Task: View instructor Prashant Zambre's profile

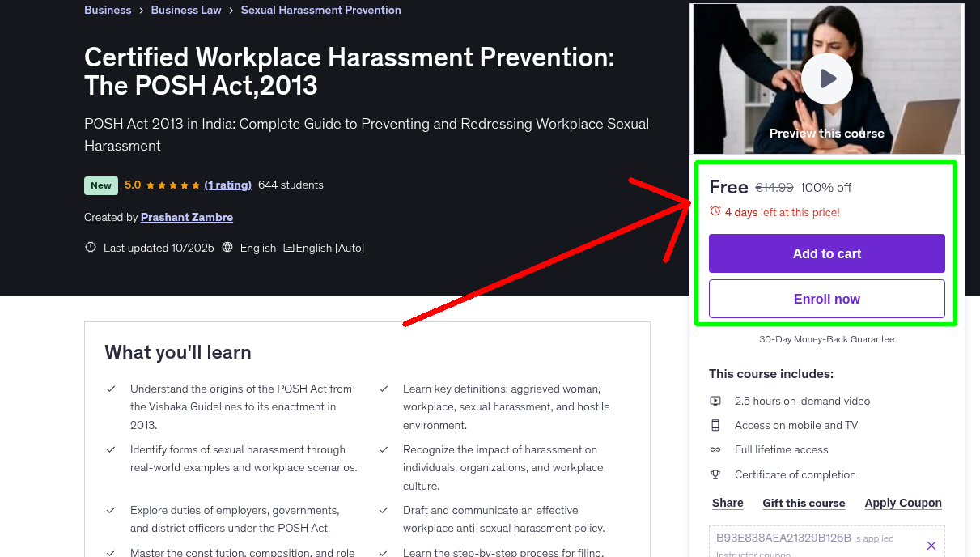Action: click(x=186, y=217)
